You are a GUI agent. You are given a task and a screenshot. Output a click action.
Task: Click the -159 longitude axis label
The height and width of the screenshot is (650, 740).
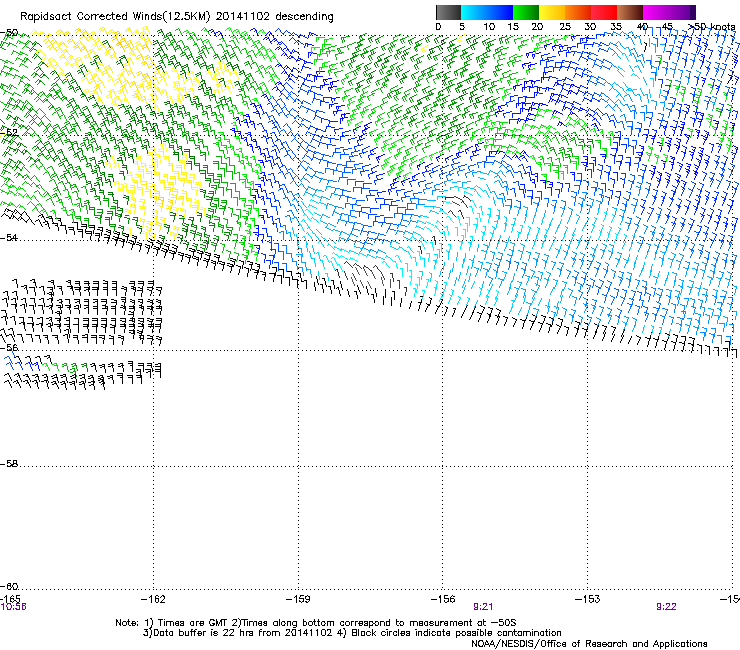pos(298,599)
